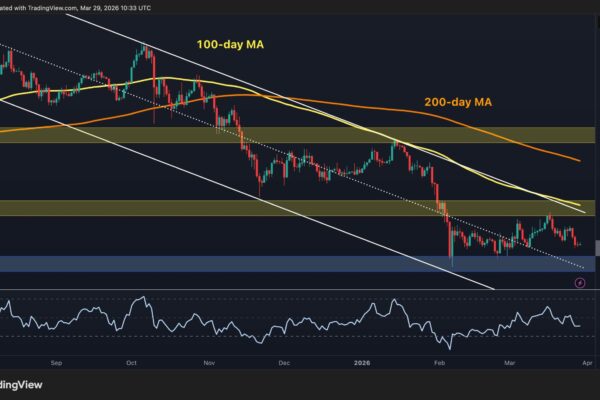Image resolution: width=600 pixels, height=400 pixels.
Task: Select the 100-day MA text label
Action: pos(228,45)
